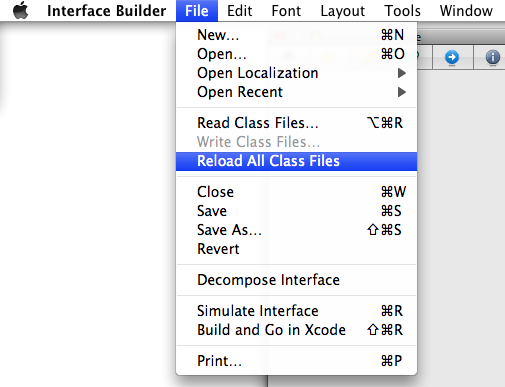Viewport: 505px width, 387px height.
Task: Select Build and Go in Xcode
Action: tap(296, 330)
